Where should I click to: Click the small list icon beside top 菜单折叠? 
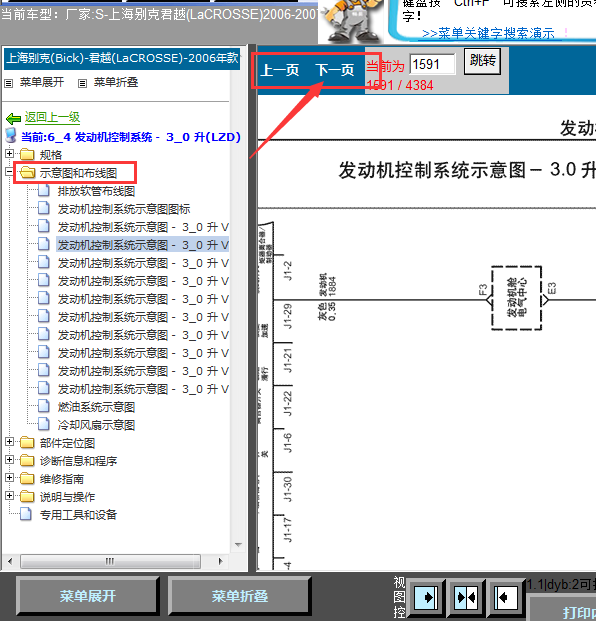[82, 83]
